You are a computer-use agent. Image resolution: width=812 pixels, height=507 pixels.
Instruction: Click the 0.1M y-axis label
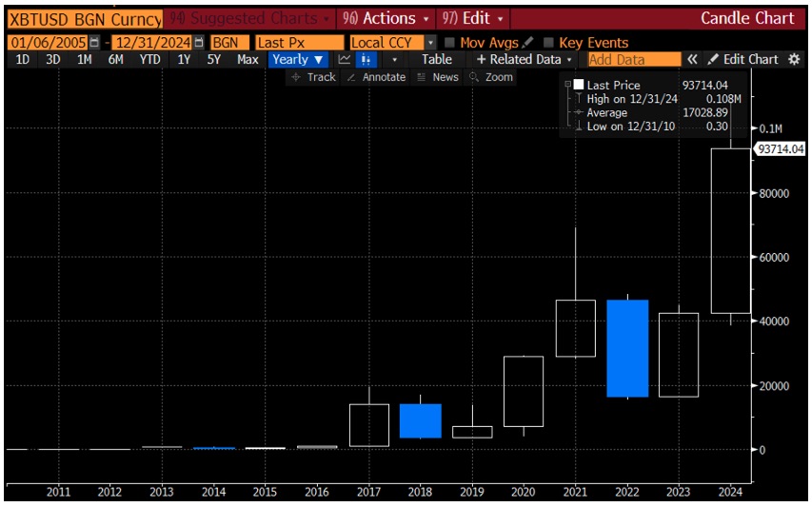[770, 128]
